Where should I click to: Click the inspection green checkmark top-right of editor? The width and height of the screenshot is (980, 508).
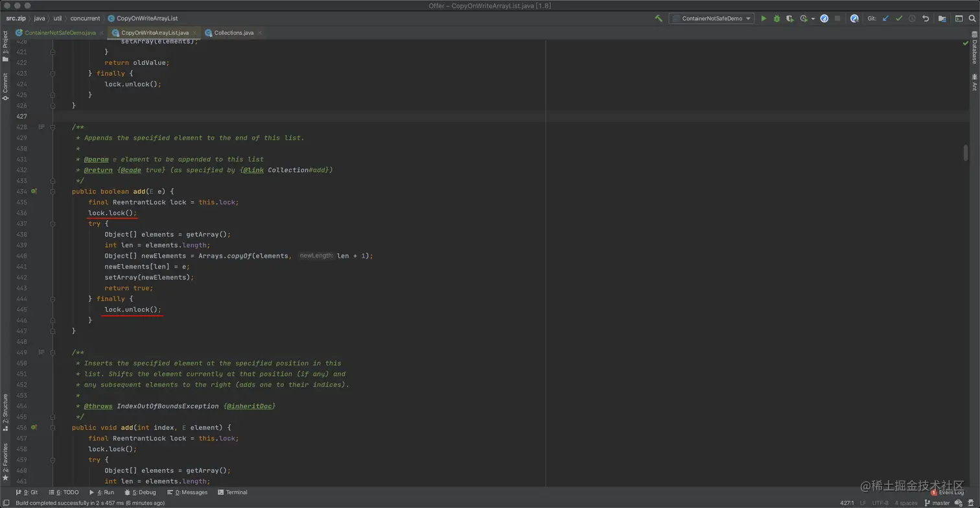tap(965, 43)
